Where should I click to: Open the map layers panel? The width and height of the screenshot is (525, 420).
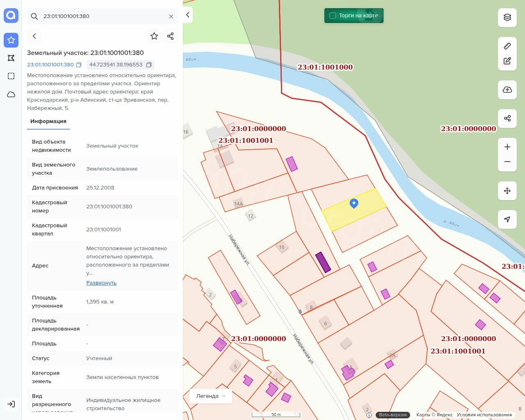(507, 17)
